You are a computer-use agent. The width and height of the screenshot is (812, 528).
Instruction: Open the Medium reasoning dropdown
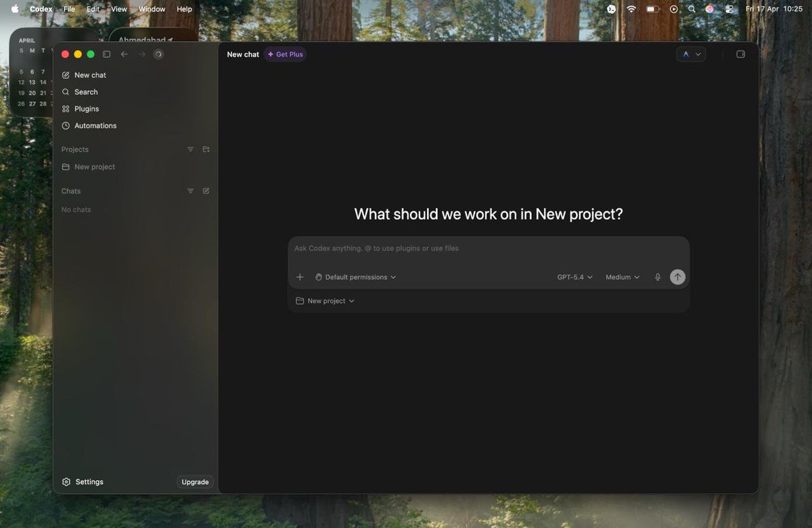[x=623, y=278]
